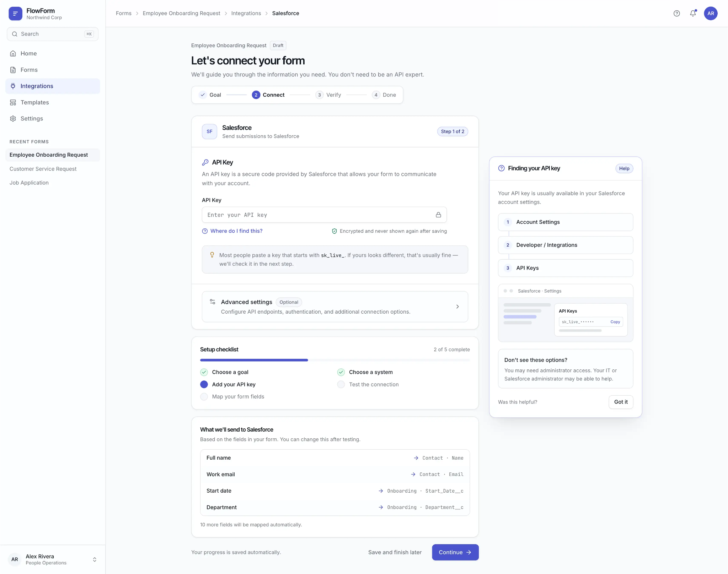This screenshot has width=728, height=574.
Task: Click the Got it button
Action: pyautogui.click(x=621, y=402)
